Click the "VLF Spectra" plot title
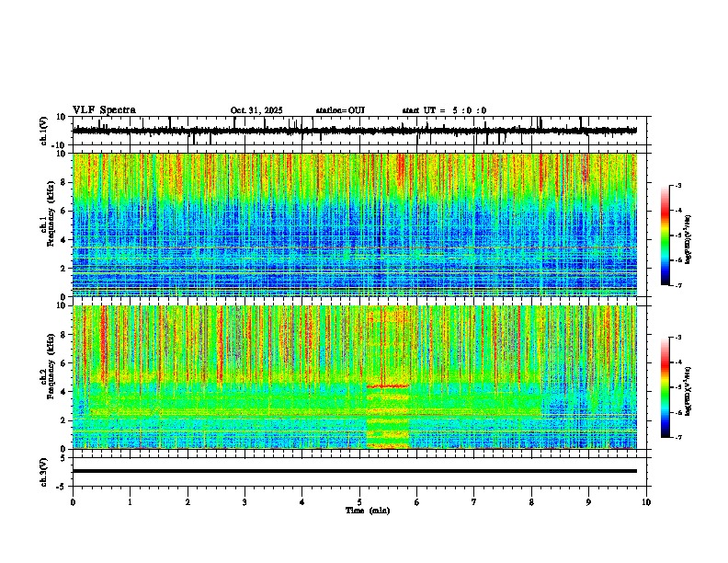 (104, 110)
